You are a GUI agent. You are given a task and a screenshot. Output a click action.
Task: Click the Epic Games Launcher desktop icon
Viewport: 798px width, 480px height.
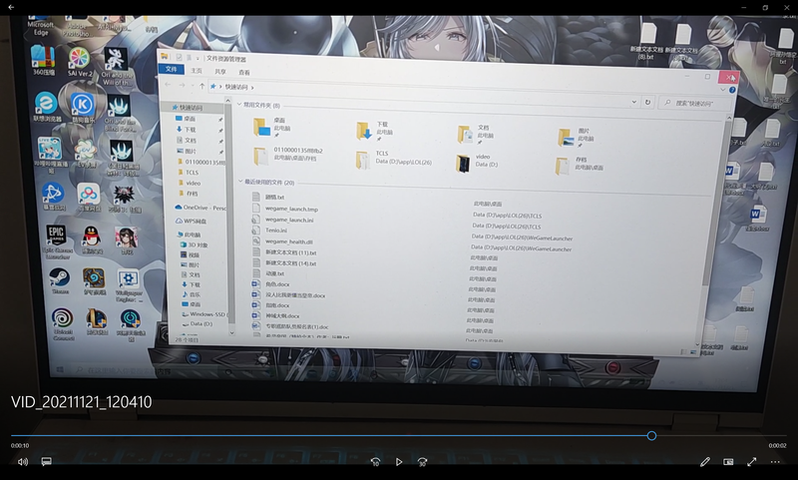point(58,240)
